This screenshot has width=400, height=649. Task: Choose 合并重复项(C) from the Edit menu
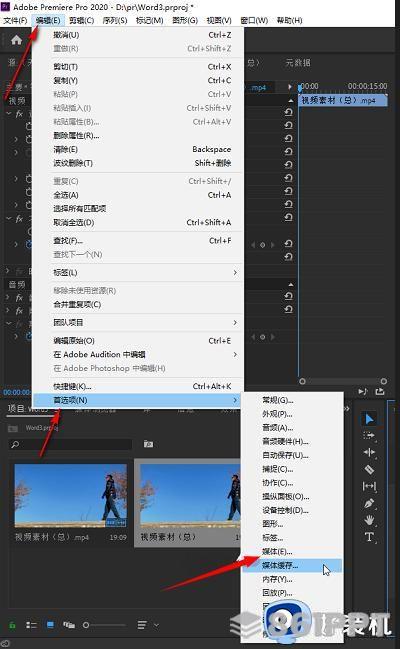point(138,304)
